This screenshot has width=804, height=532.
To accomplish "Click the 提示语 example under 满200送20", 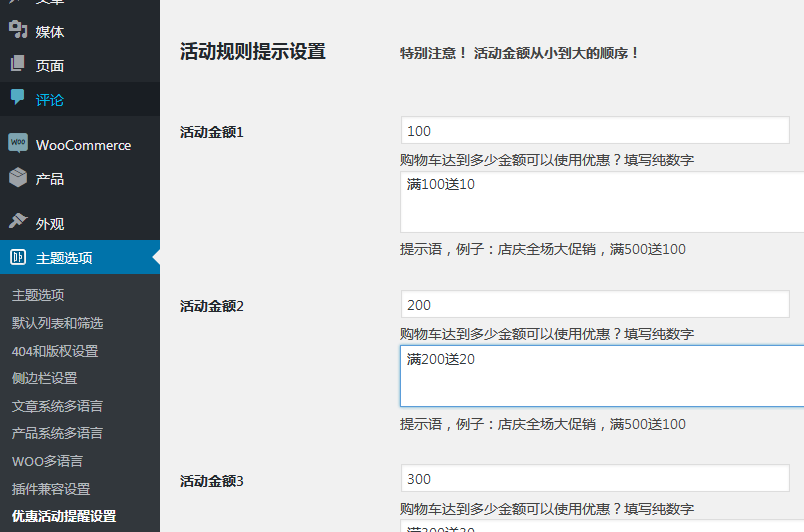I will click(542, 424).
